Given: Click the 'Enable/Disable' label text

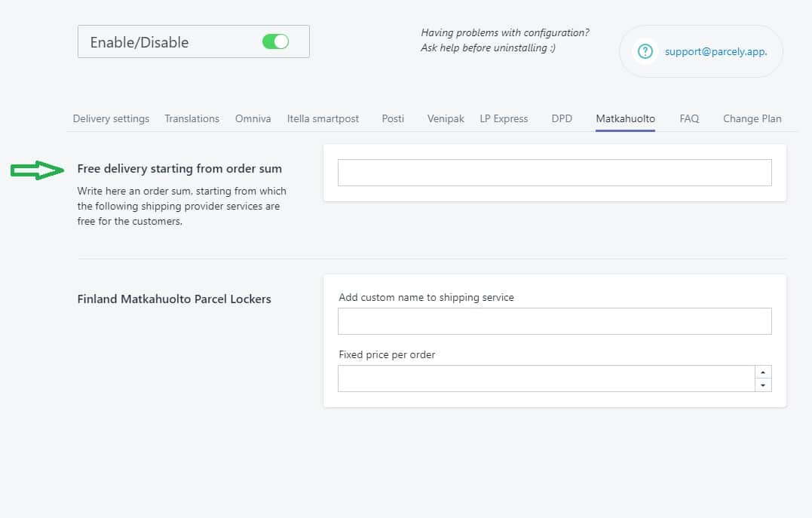Looking at the screenshot, I should 139,42.
